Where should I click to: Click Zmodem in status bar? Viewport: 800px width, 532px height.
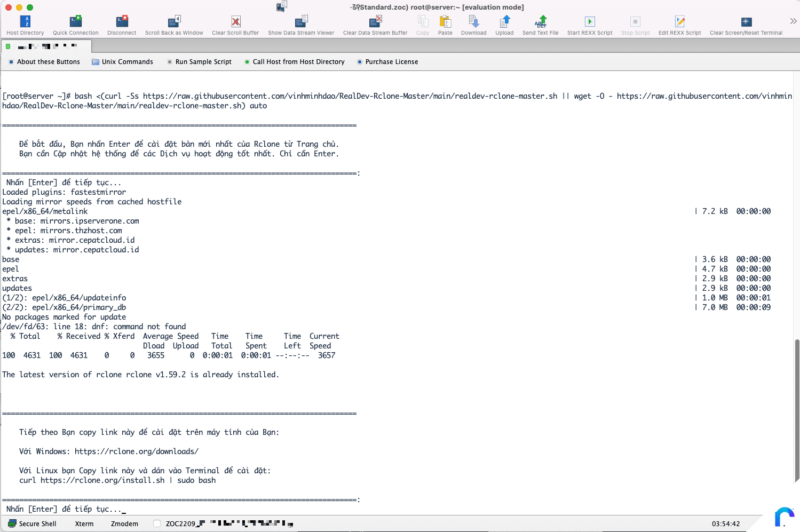[124, 524]
